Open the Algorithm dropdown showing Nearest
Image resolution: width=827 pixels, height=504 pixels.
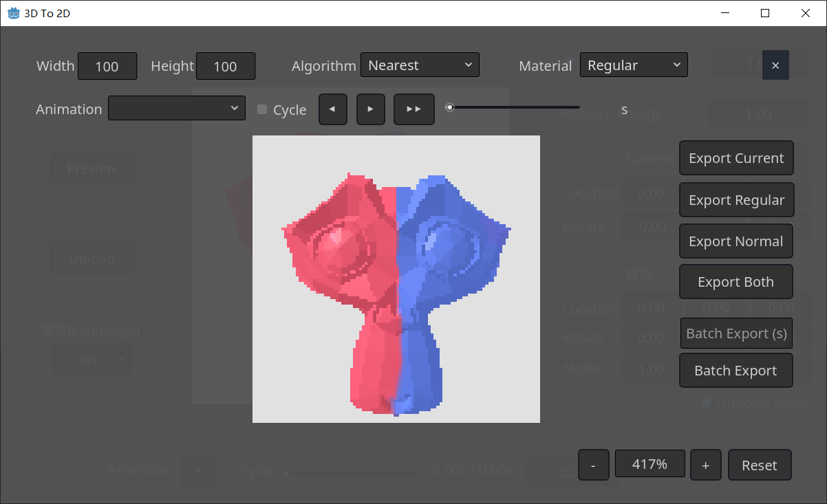point(420,65)
